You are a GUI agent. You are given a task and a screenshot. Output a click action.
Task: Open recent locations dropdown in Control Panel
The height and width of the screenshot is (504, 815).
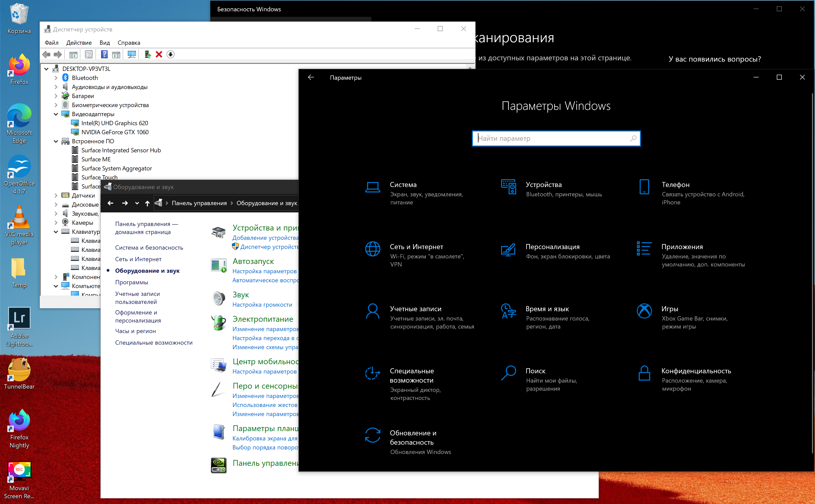[x=137, y=203]
